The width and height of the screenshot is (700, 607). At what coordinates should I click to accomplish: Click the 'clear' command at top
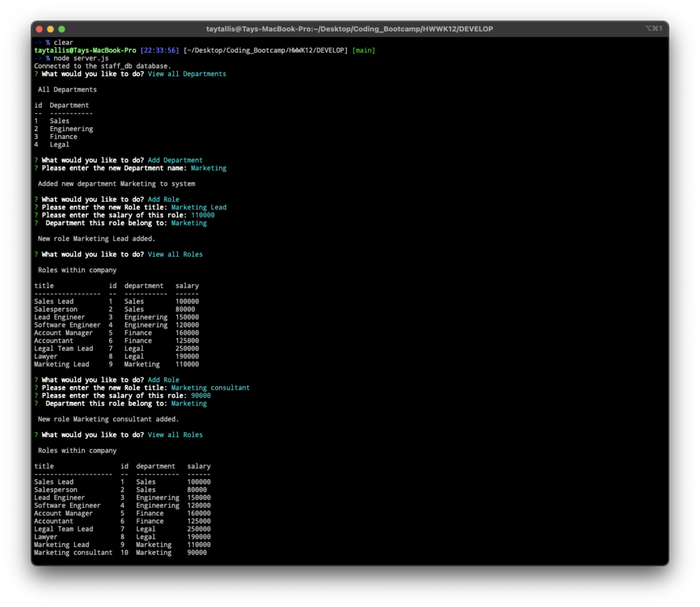tap(63, 42)
